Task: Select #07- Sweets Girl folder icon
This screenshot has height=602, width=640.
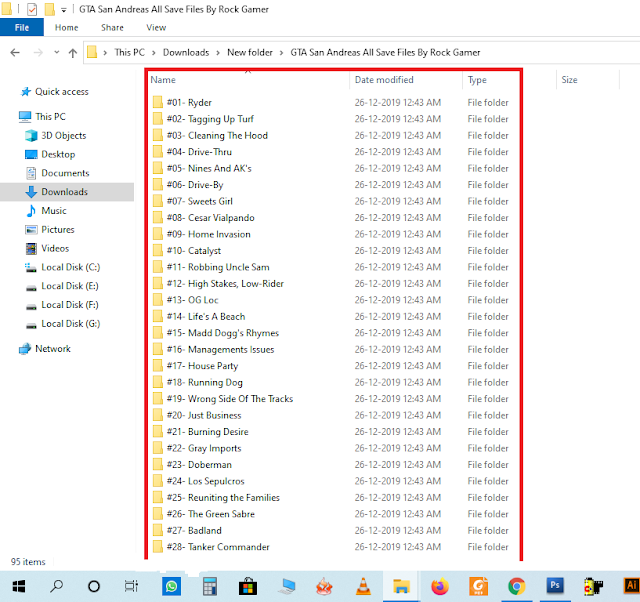Action: [158, 201]
